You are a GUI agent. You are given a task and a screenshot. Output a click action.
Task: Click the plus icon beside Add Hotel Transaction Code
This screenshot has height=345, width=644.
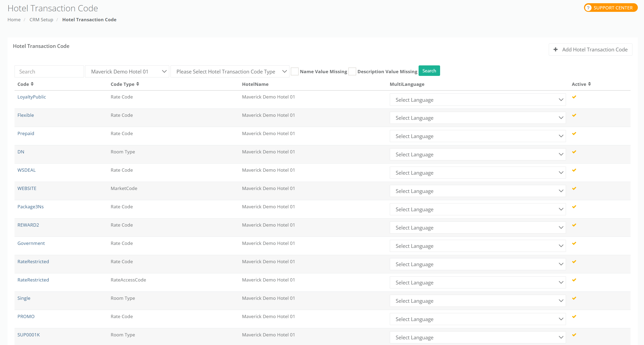coord(555,50)
